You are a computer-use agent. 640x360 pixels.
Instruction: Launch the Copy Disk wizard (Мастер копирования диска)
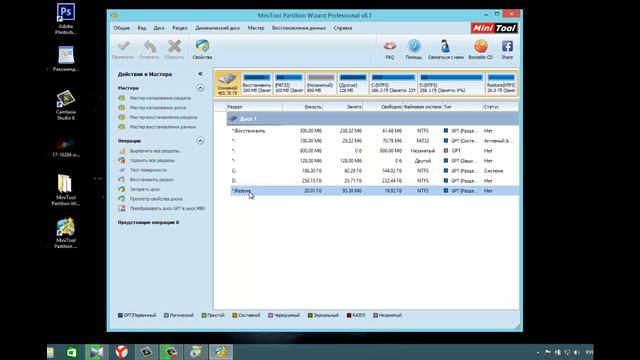(158, 108)
